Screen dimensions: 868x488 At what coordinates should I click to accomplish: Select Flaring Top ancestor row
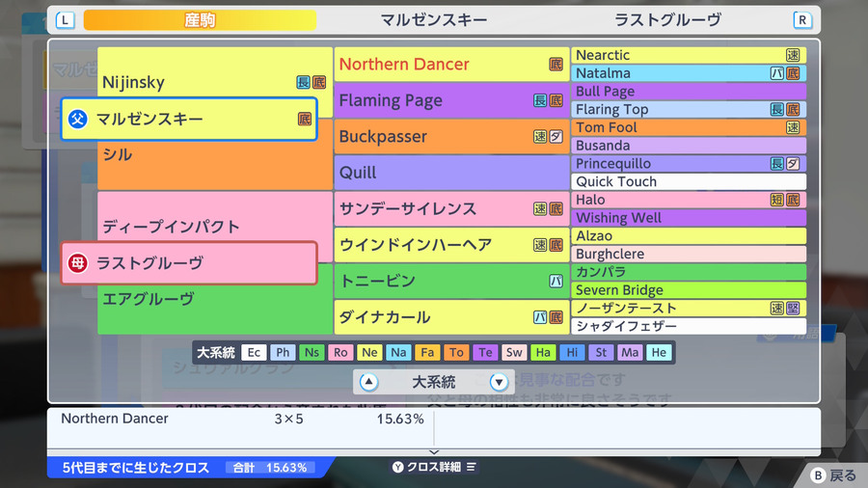[x=689, y=110]
